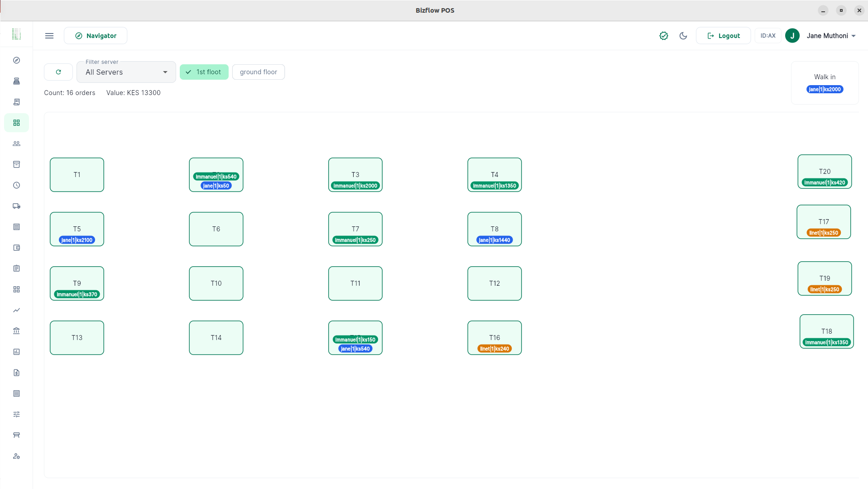Open the blue jane order on T5
The height and width of the screenshot is (489, 868).
pos(77,240)
